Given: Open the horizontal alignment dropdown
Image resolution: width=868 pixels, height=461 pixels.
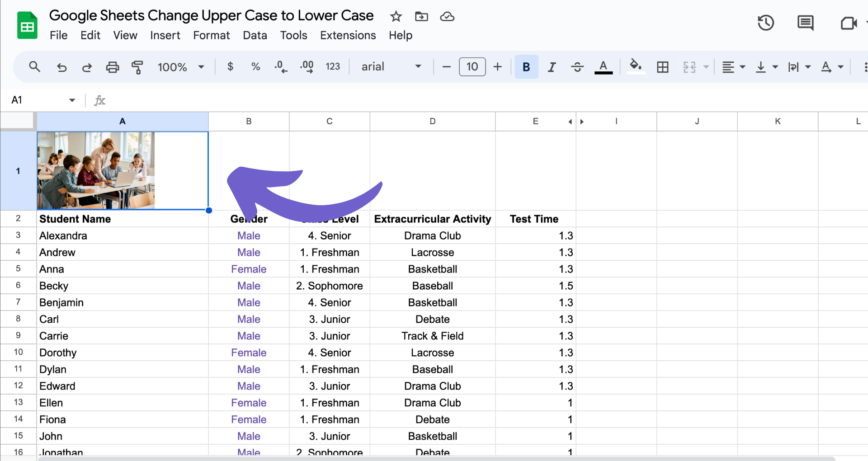Looking at the screenshot, I should click(733, 67).
